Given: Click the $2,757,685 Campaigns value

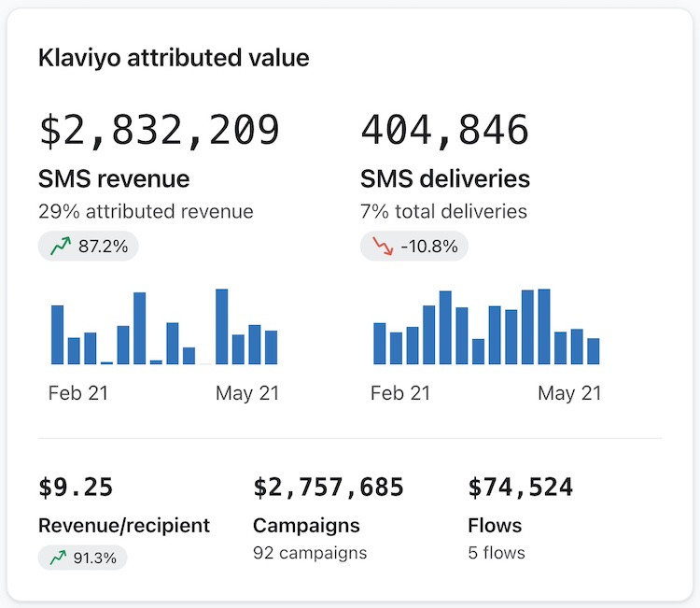Looking at the screenshot, I should point(329,488).
